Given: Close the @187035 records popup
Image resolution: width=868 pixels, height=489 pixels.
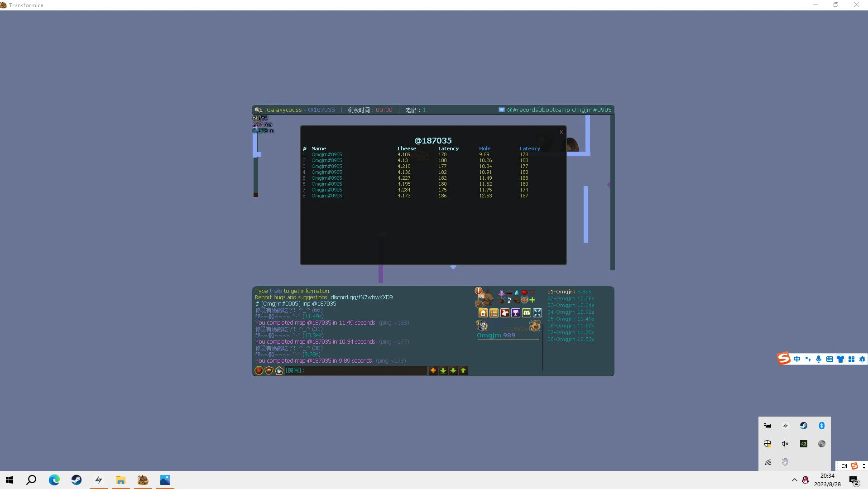Looking at the screenshot, I should pos(561,132).
